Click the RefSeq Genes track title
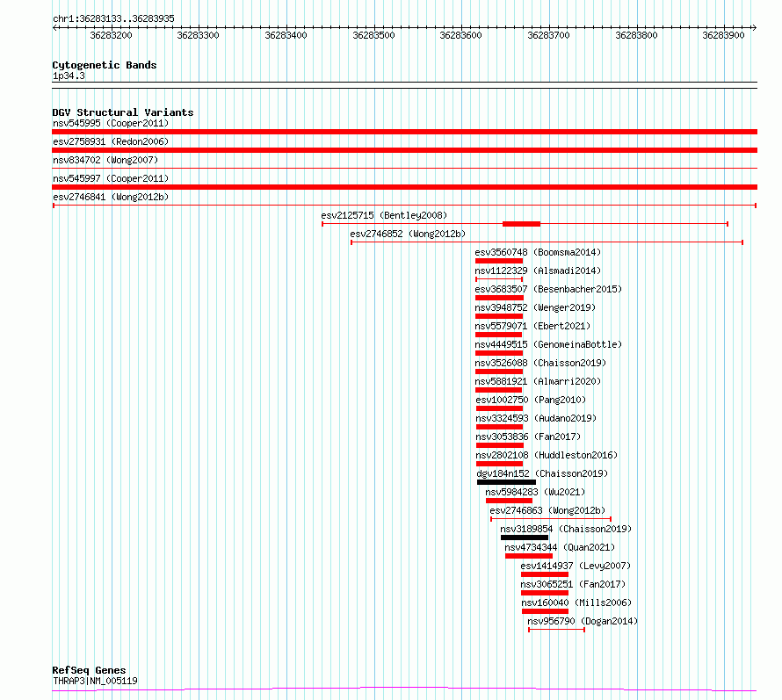 89,670
